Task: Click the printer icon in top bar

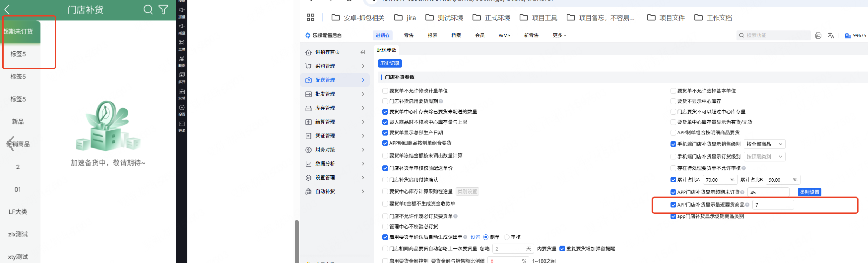Action: click(x=818, y=35)
